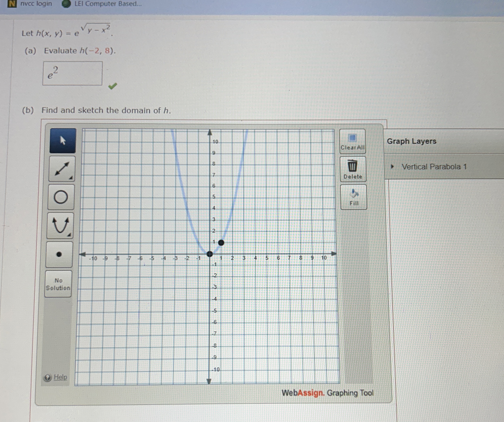Select the Fill paint bucket tool
This screenshot has width=504, height=422.
pos(353,197)
